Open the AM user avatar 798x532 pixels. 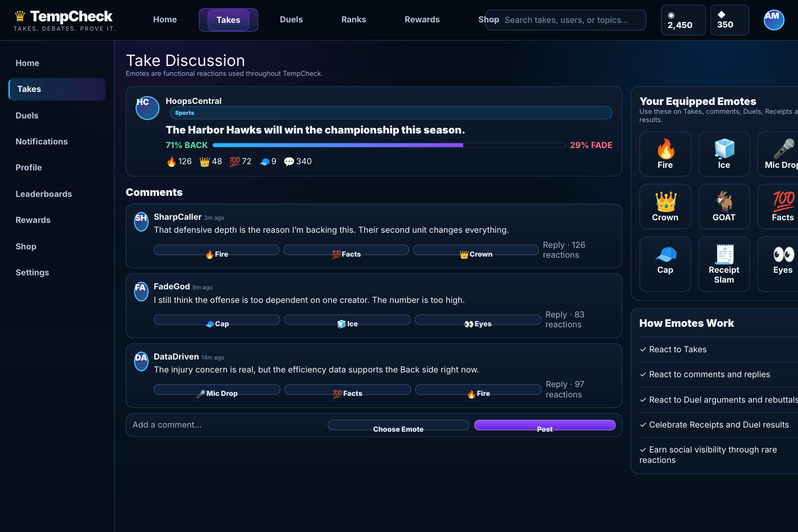click(774, 20)
